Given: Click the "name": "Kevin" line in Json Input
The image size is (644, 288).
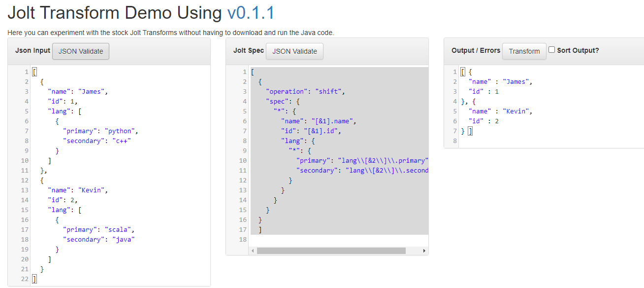Looking at the screenshot, I should (x=77, y=190).
